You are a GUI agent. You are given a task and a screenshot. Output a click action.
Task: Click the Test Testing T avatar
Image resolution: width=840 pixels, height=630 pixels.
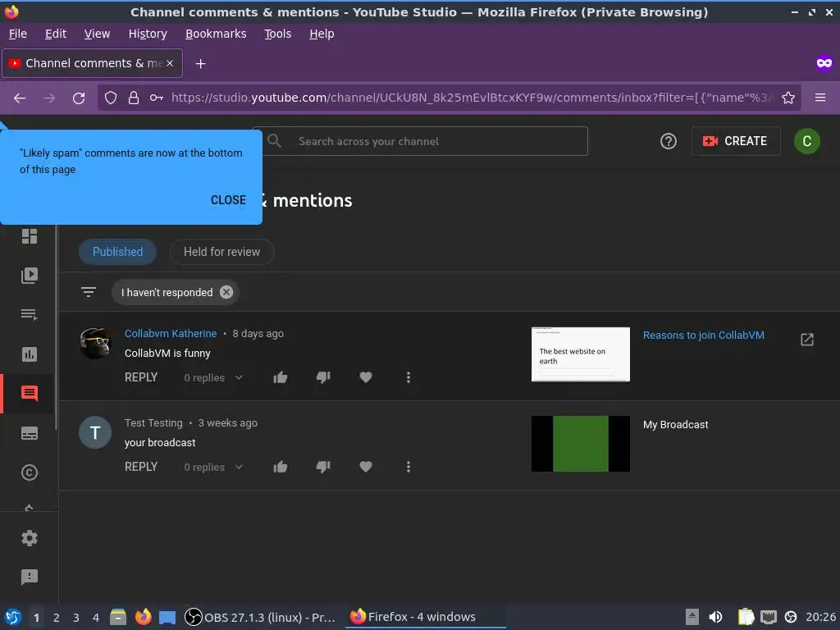pos(95,432)
